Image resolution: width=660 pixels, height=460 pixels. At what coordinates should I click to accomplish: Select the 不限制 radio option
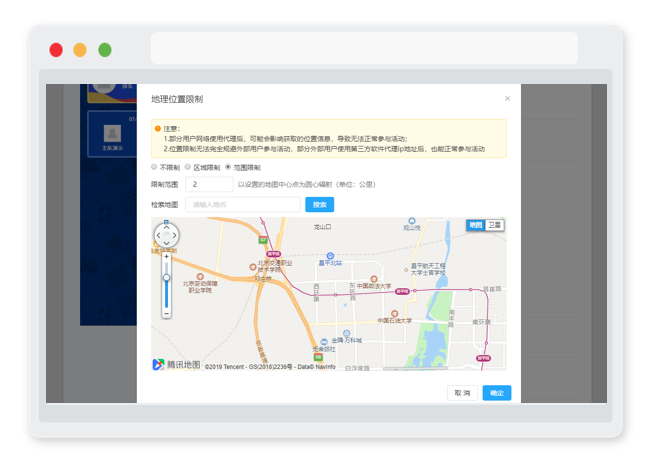(154, 167)
